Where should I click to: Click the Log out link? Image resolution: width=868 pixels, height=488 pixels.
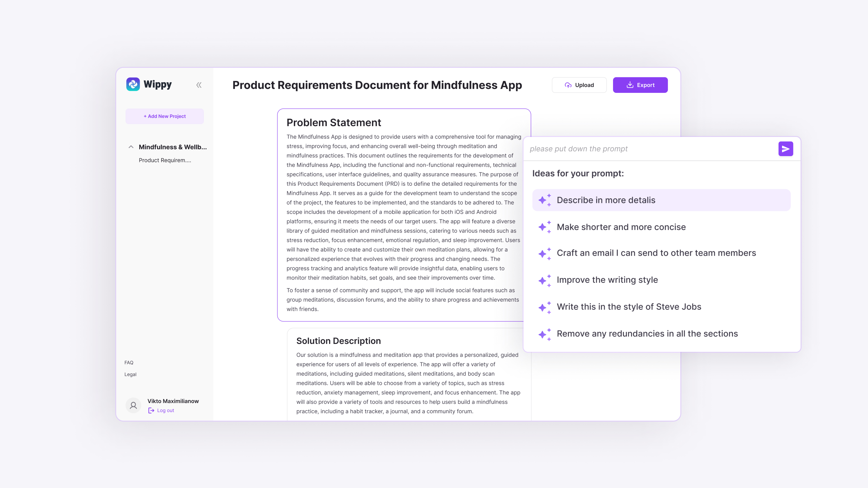click(x=165, y=410)
